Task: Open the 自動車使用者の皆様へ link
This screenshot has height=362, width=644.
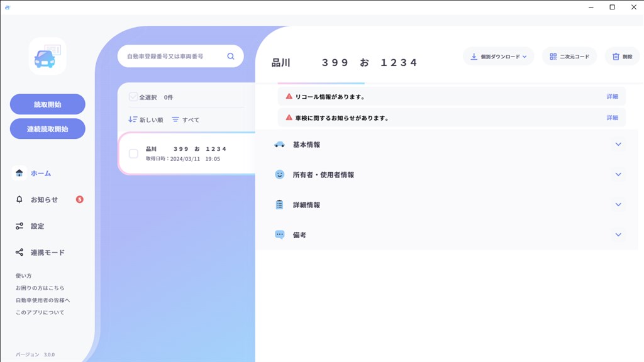Action: (x=43, y=300)
